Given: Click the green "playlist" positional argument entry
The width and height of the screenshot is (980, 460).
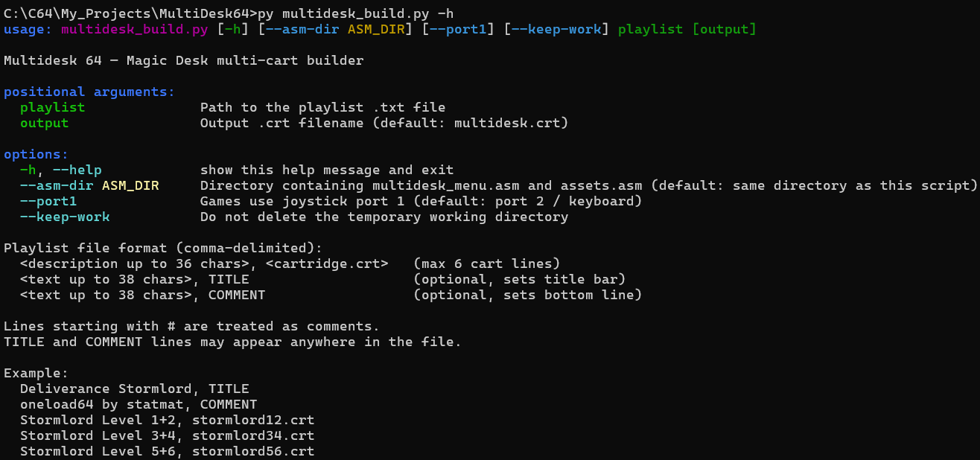Looking at the screenshot, I should coord(52,107).
